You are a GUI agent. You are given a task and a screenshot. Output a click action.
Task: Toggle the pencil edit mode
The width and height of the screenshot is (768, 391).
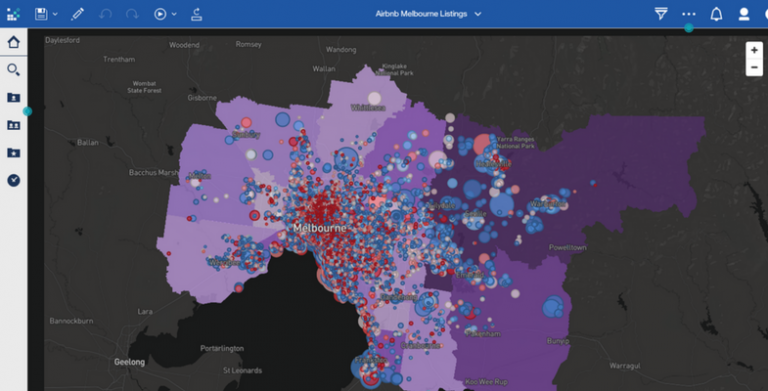77,14
